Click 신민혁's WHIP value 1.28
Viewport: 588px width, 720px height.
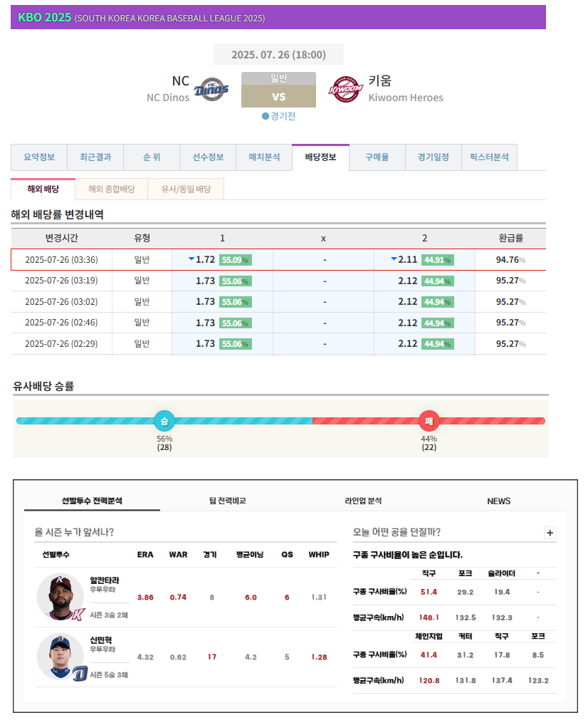tap(319, 657)
